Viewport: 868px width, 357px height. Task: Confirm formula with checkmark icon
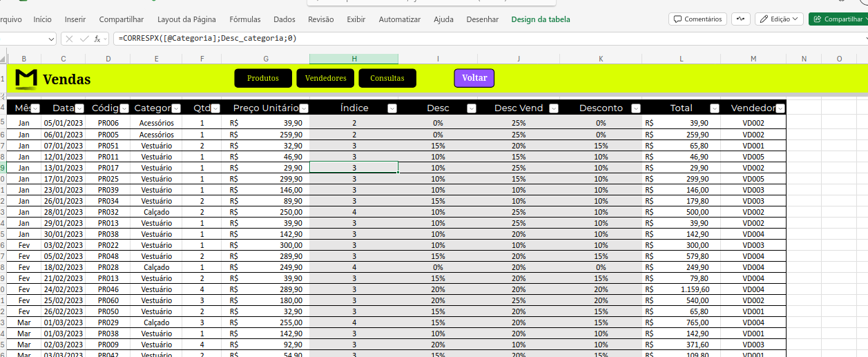click(84, 39)
